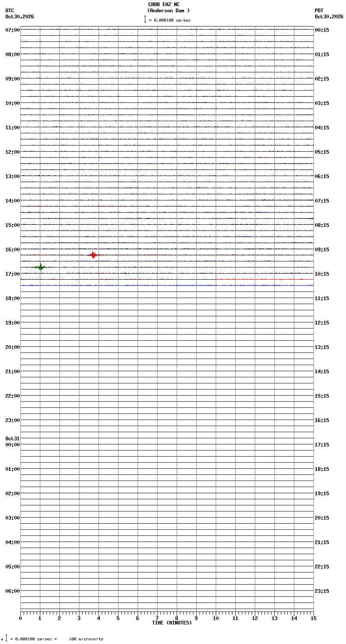This screenshot has width=346, height=644.
Task: Click the 08:00 UTC row label
Action: [x=13, y=54]
